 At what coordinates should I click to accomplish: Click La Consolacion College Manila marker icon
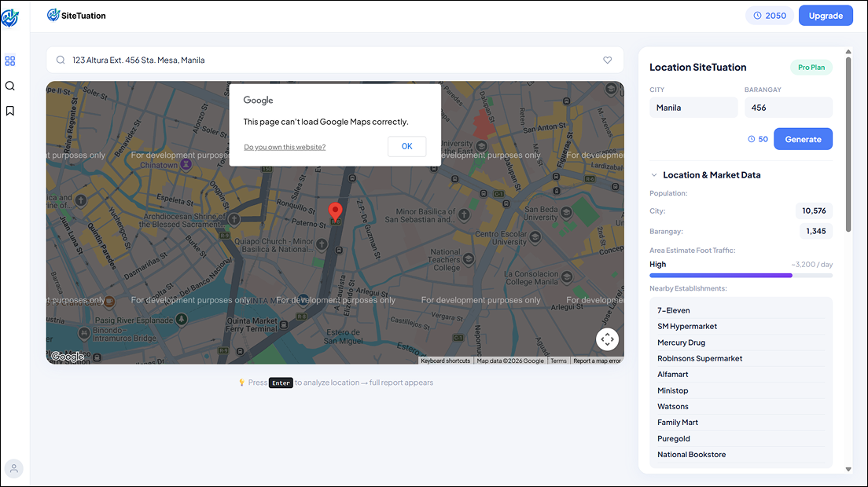pos(567,277)
